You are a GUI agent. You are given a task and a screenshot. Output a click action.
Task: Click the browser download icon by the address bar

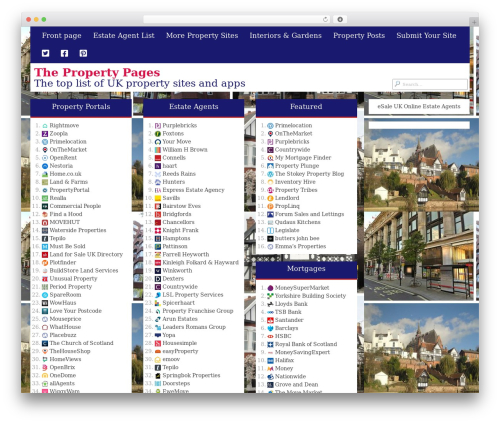pos(340,19)
